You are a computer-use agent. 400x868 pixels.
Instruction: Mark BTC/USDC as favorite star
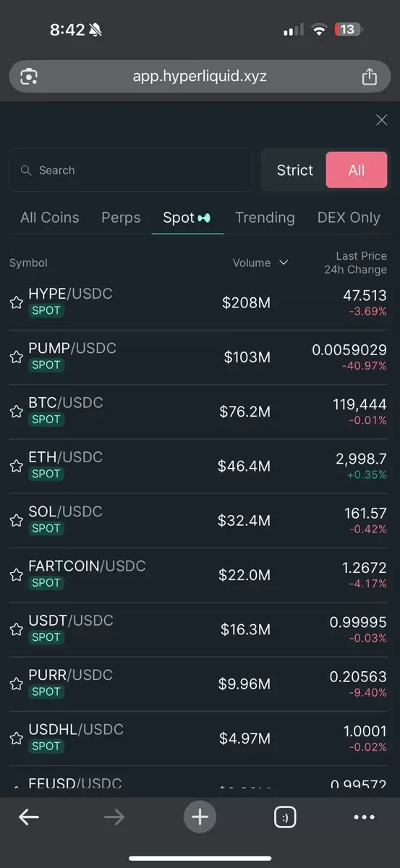[x=16, y=412]
